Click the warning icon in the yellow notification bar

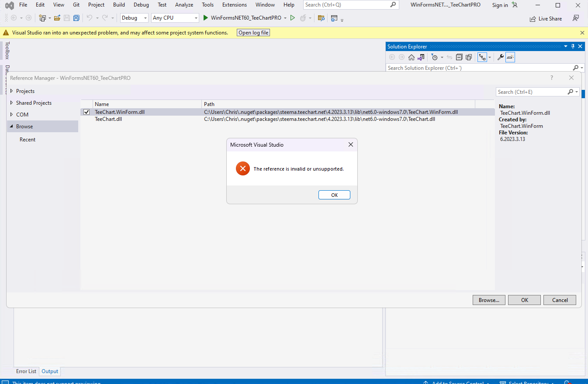pyautogui.click(x=6, y=33)
